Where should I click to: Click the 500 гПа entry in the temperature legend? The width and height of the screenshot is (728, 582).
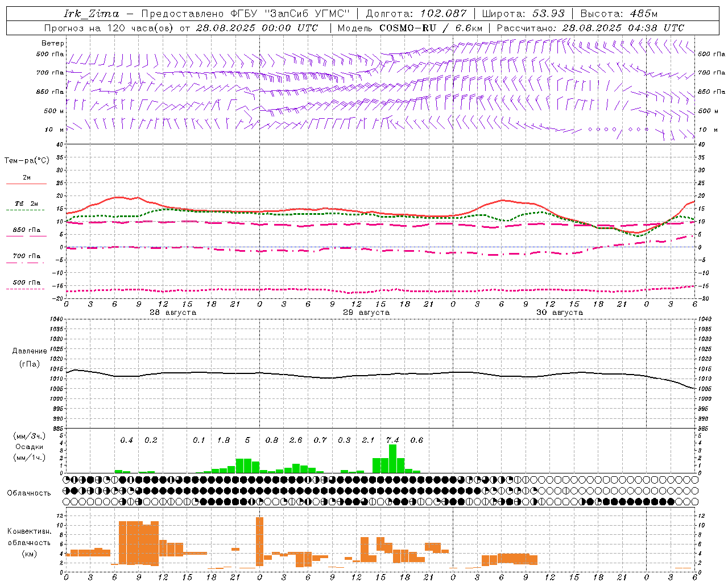(x=27, y=285)
